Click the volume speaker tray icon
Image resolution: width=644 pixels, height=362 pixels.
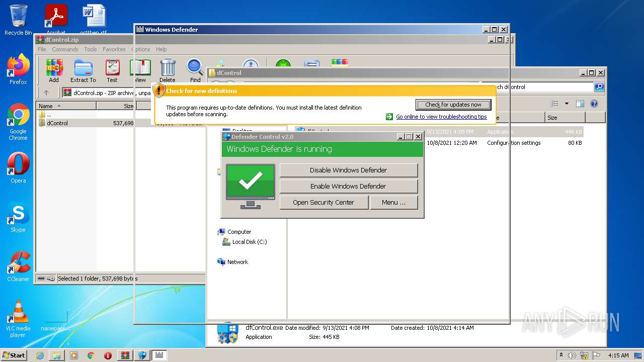click(x=572, y=355)
